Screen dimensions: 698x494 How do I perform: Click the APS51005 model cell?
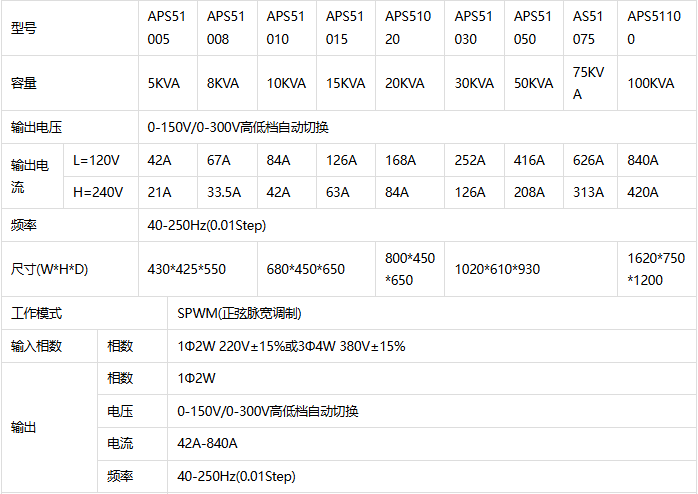coord(167,28)
